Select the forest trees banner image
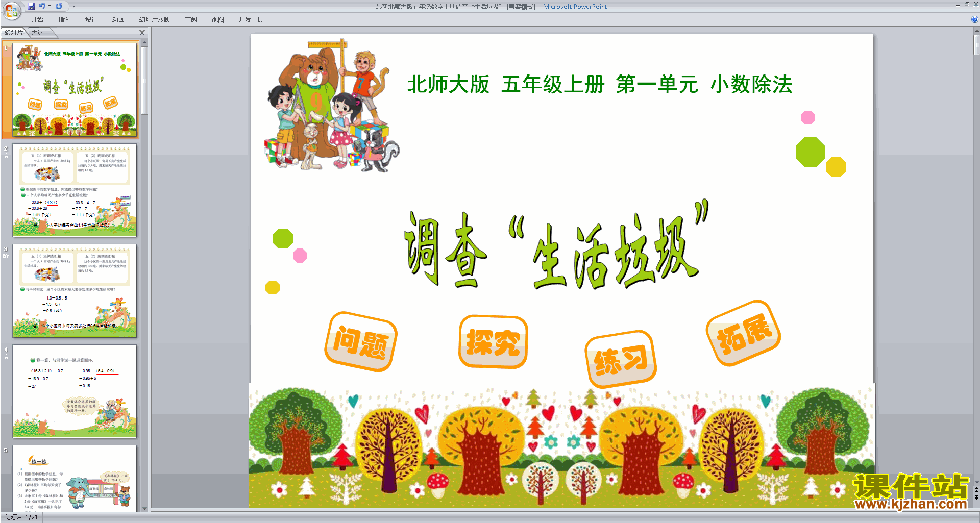Screen dimensions: 980x523 tap(561, 445)
